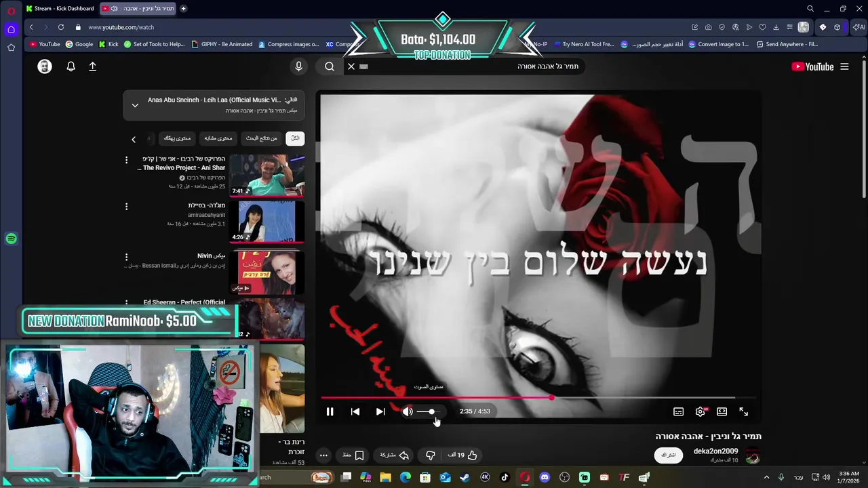Open Kick bookmark
The width and height of the screenshot is (868, 488).
point(108,44)
